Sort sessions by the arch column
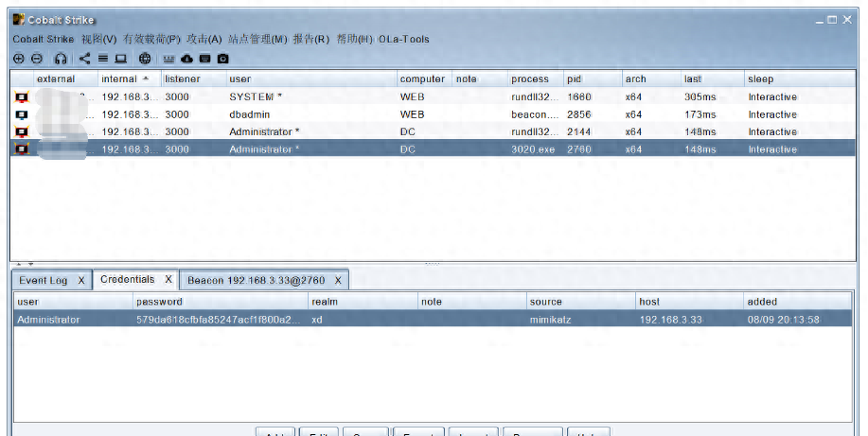This screenshot has height=436, width=868. coord(651,79)
